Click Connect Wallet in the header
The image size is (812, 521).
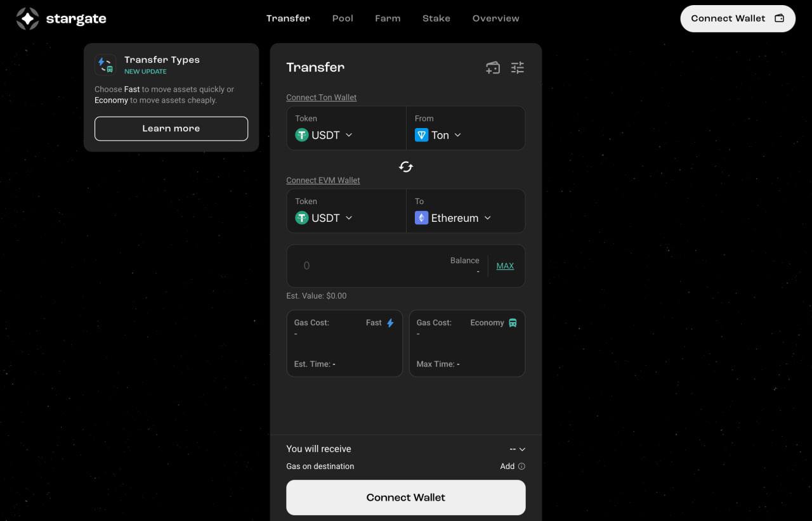738,18
